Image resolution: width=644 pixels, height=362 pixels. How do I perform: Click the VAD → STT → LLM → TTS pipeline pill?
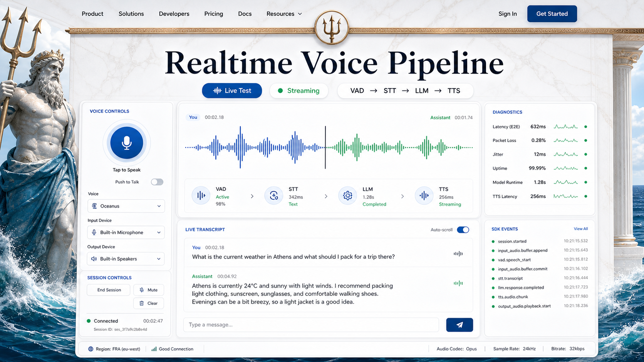tap(405, 91)
